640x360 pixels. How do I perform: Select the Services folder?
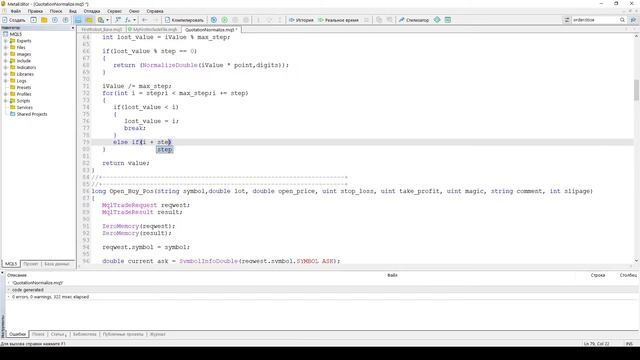(x=24, y=107)
